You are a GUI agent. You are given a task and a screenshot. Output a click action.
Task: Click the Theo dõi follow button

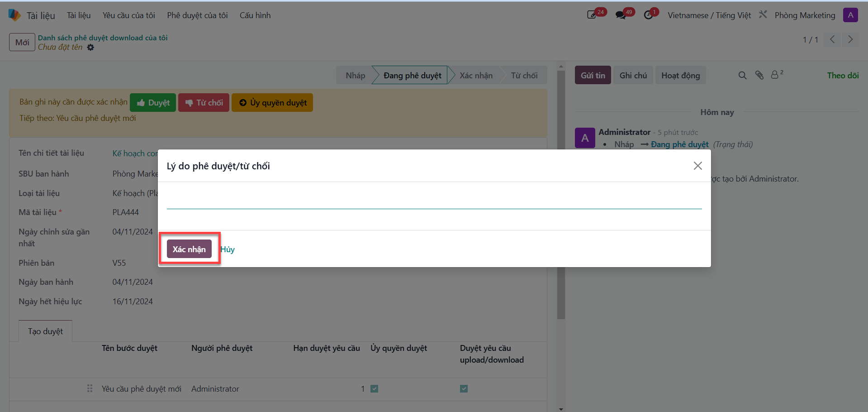(x=843, y=75)
